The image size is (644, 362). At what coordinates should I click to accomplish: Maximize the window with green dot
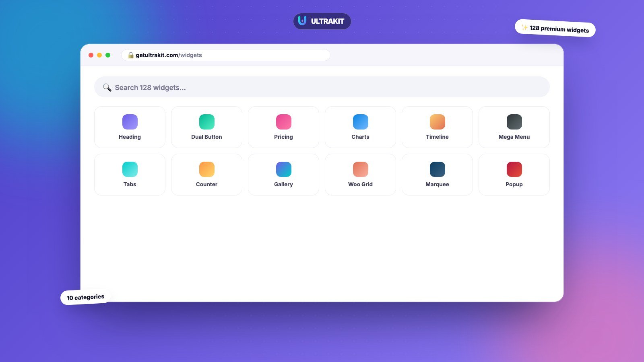pos(108,55)
